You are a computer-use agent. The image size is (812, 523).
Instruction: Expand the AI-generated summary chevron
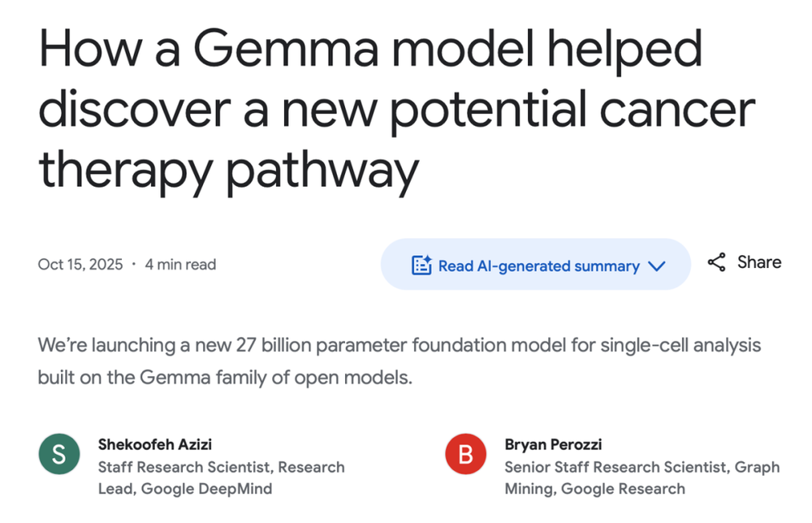pyautogui.click(x=658, y=266)
